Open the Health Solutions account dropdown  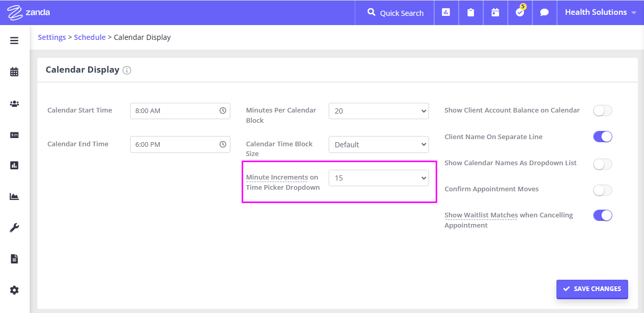pos(600,12)
